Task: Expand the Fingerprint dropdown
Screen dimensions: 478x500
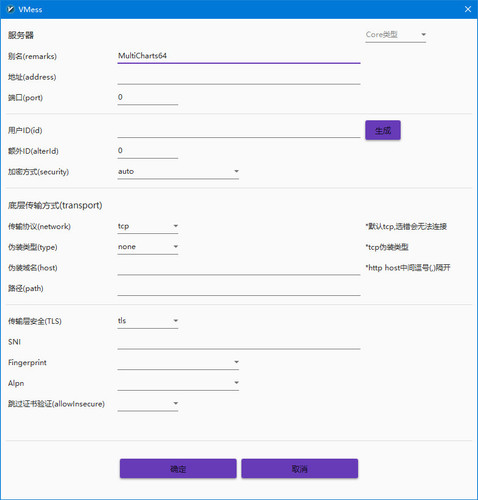Action: (x=178, y=363)
